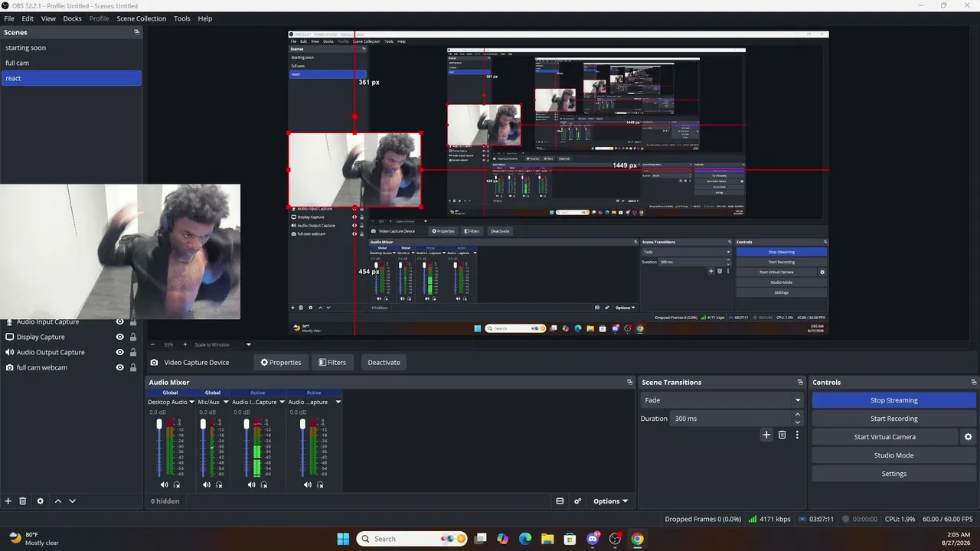This screenshot has width=980, height=551.
Task: Open the Edit menu
Action: point(28,18)
